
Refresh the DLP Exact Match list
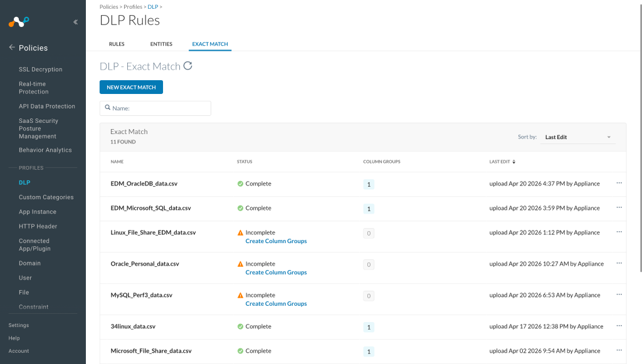click(187, 66)
